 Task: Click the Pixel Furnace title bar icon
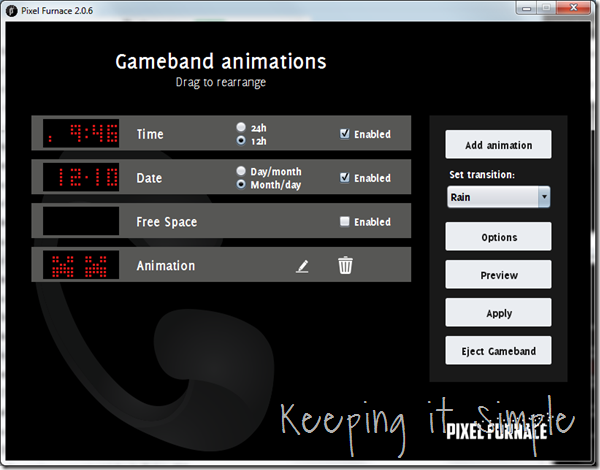tap(12, 11)
